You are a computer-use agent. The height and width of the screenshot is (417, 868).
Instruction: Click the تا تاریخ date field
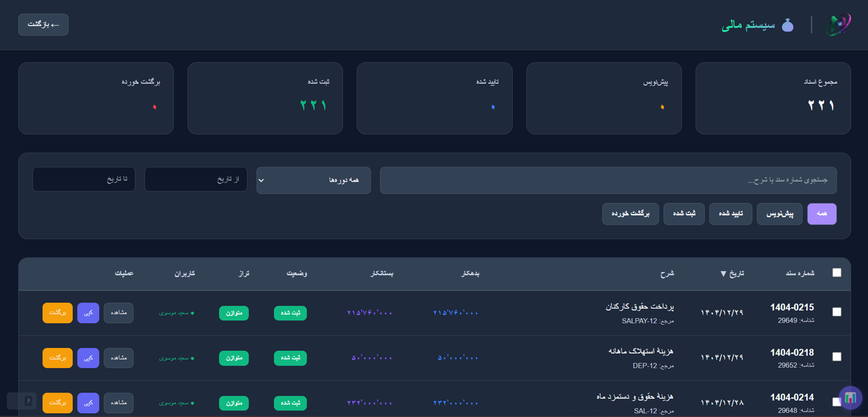click(x=84, y=179)
